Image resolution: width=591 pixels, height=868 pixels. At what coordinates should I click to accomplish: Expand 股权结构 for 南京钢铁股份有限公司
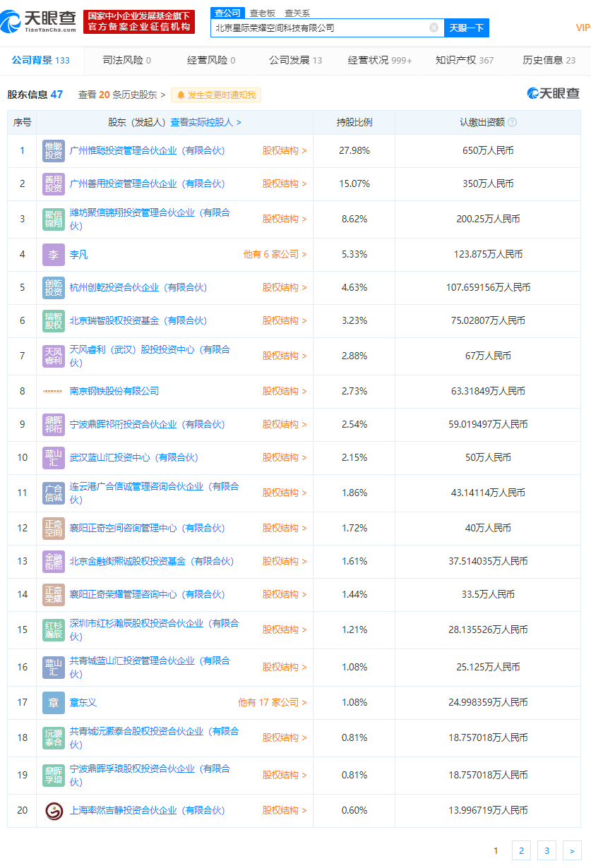click(x=285, y=391)
